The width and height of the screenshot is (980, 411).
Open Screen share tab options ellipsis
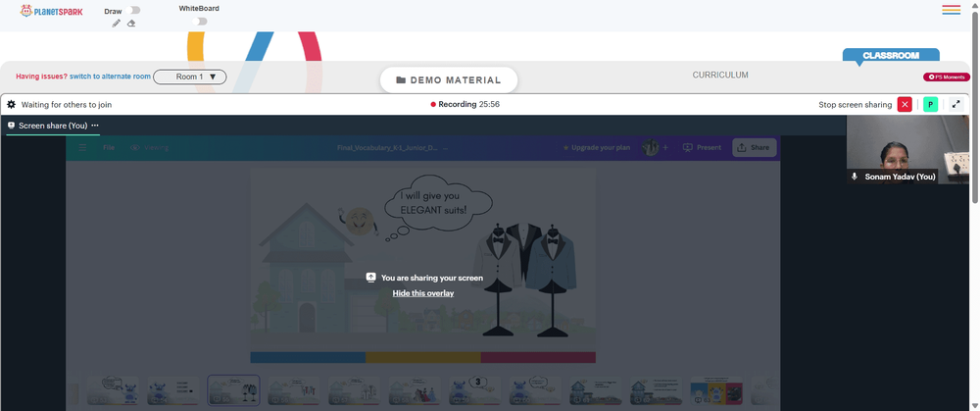[x=95, y=126]
